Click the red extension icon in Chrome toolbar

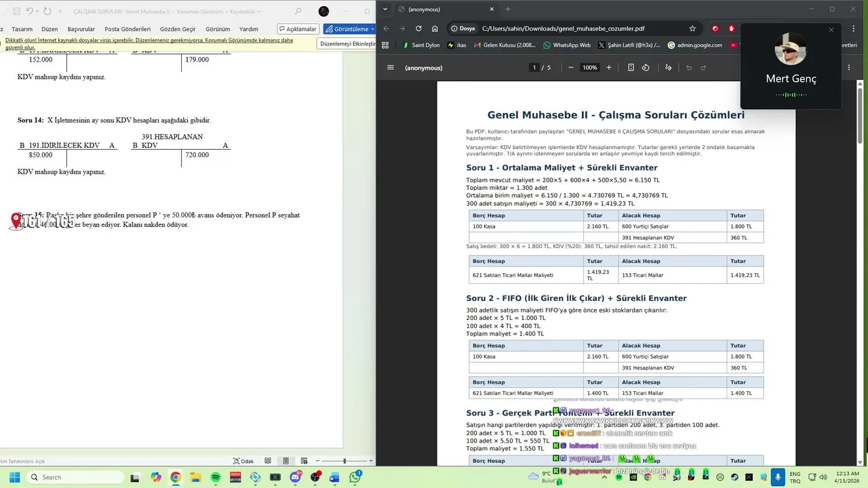click(715, 28)
